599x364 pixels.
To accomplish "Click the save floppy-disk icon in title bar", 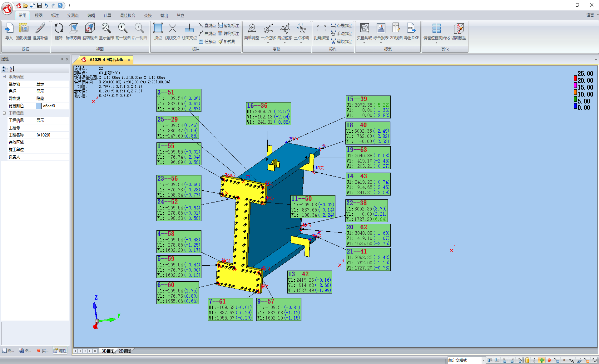I will coord(39,5).
